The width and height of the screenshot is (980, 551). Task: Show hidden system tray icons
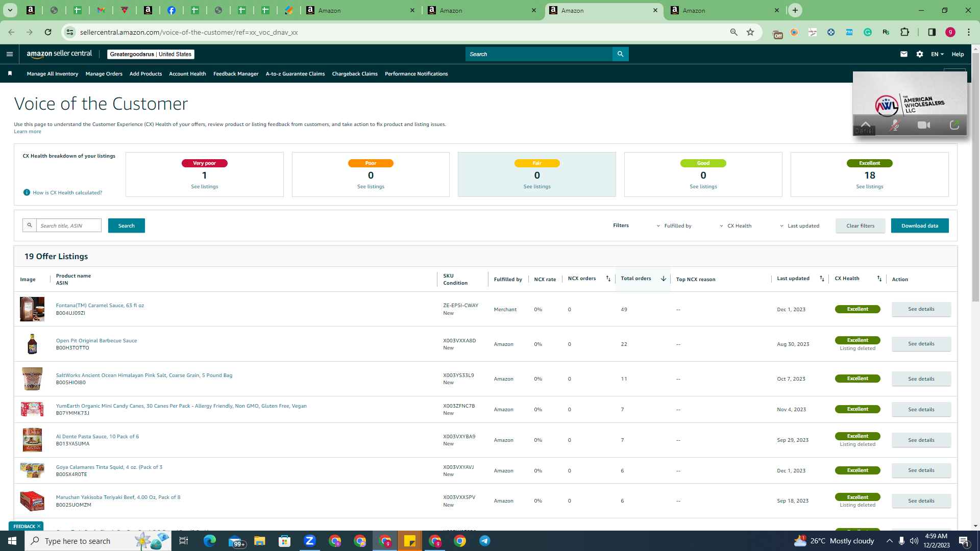click(x=889, y=541)
